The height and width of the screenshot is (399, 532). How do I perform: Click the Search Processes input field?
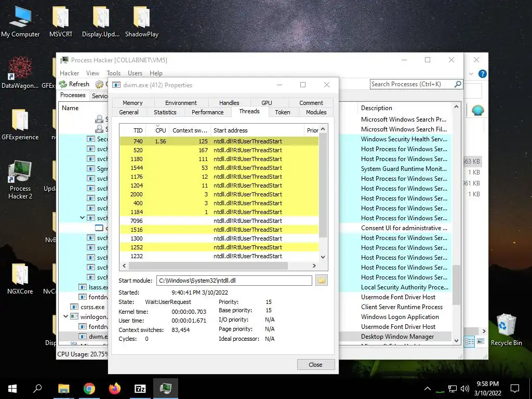tap(411, 84)
